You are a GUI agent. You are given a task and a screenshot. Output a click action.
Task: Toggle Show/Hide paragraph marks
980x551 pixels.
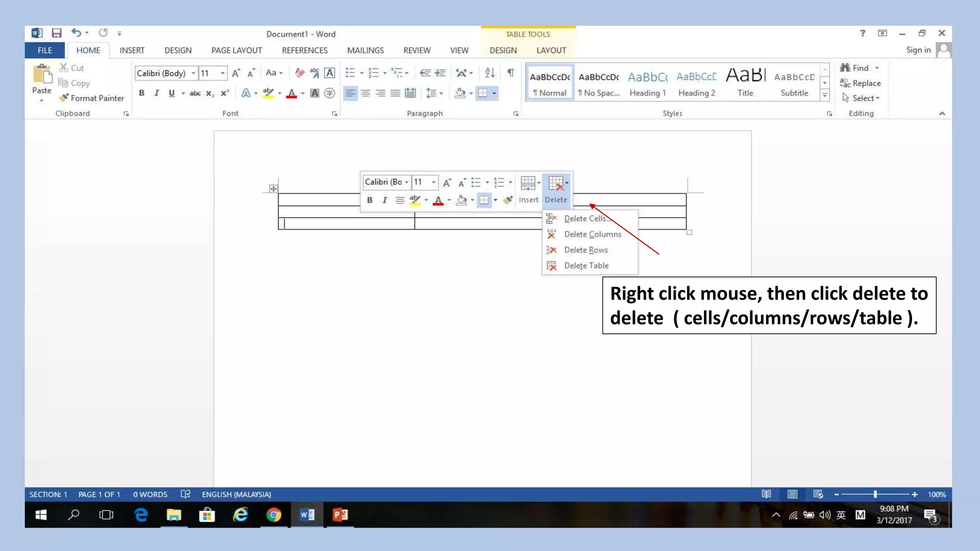click(x=511, y=73)
